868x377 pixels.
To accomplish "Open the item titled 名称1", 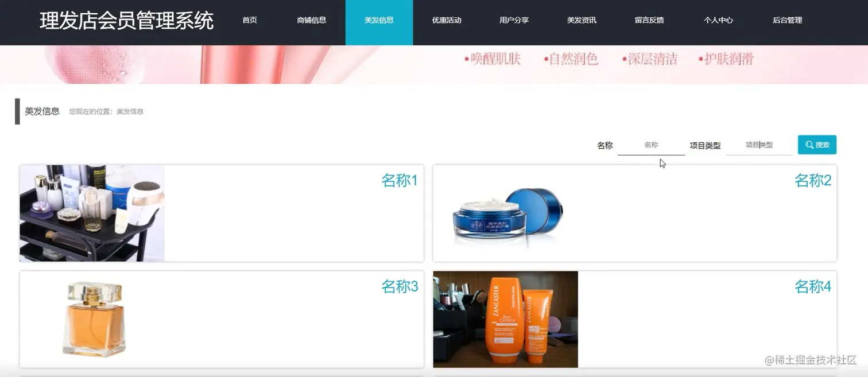I will [399, 180].
